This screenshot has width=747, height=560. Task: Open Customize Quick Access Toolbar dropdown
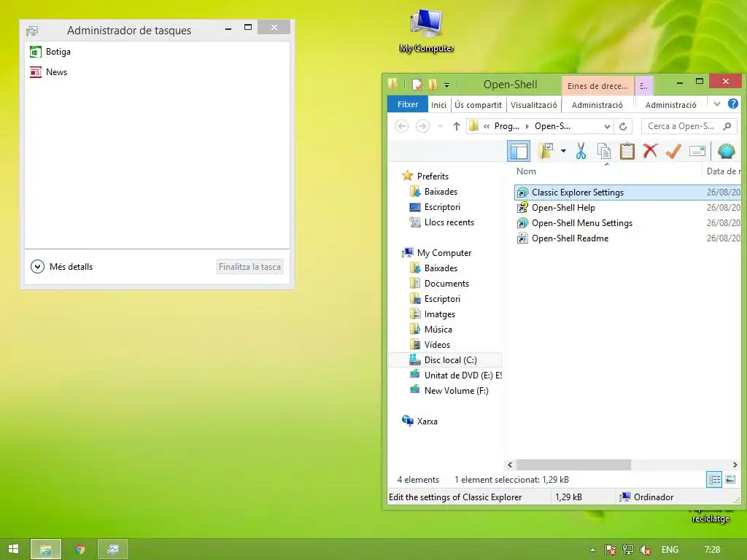coord(447,85)
